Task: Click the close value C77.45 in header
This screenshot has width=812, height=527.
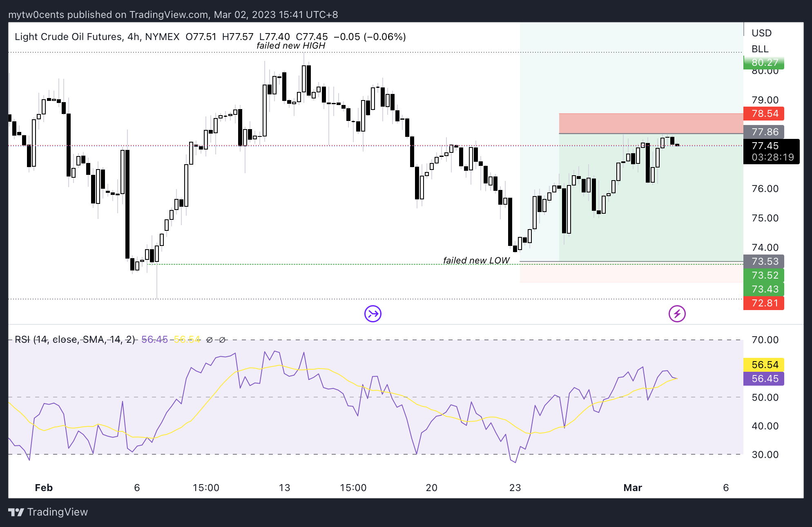Action: coord(312,37)
